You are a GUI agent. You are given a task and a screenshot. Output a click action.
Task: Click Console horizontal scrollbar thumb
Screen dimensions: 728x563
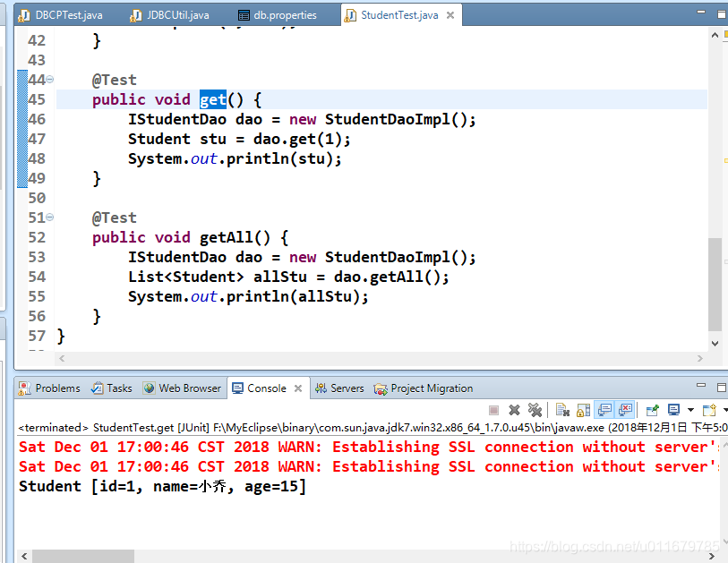click(83, 556)
